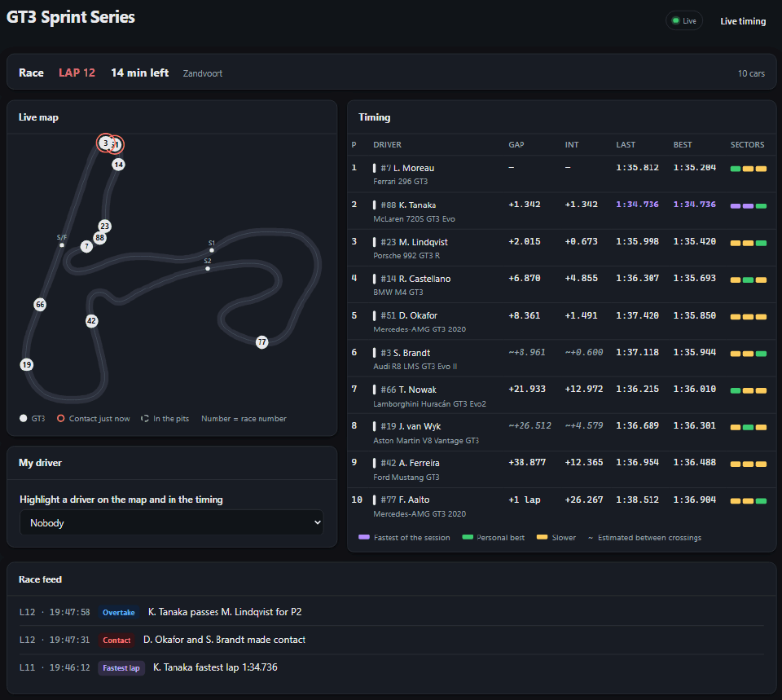Click the Contact just now legend ring
The width and height of the screenshot is (782, 700).
(61, 419)
